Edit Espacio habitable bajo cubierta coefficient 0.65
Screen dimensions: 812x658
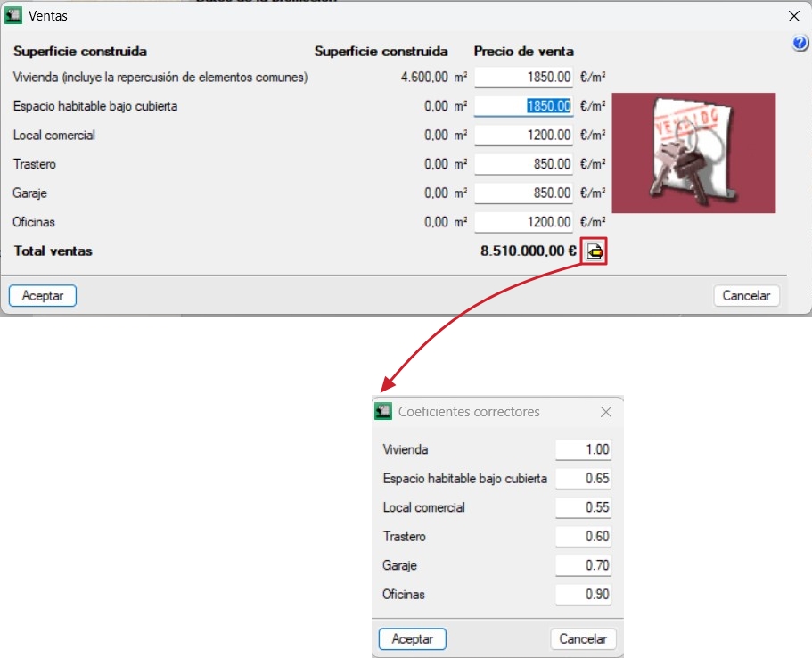point(583,479)
